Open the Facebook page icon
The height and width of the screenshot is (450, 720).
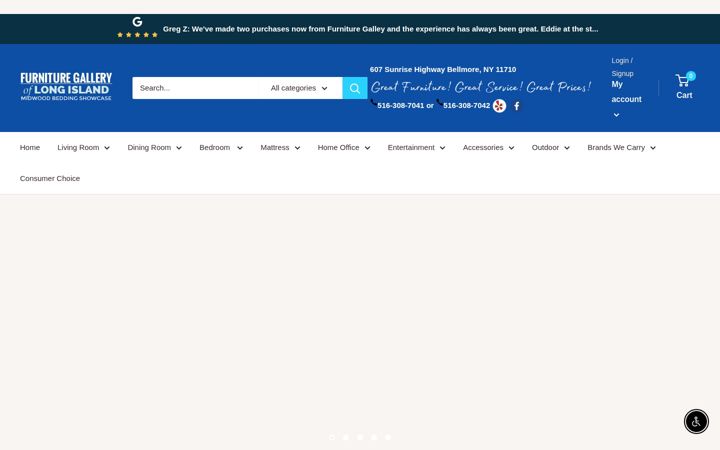(517, 106)
